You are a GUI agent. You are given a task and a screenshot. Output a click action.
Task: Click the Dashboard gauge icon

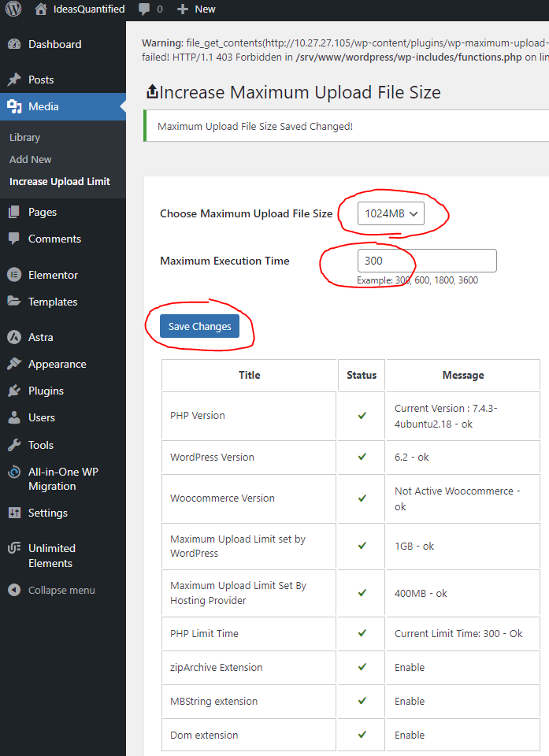pos(14,44)
